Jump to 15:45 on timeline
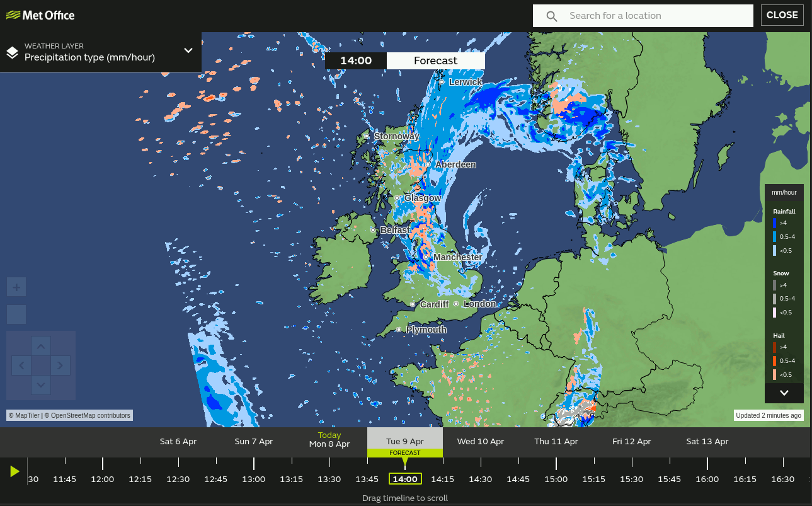Image resolution: width=812 pixels, height=506 pixels. (670, 479)
